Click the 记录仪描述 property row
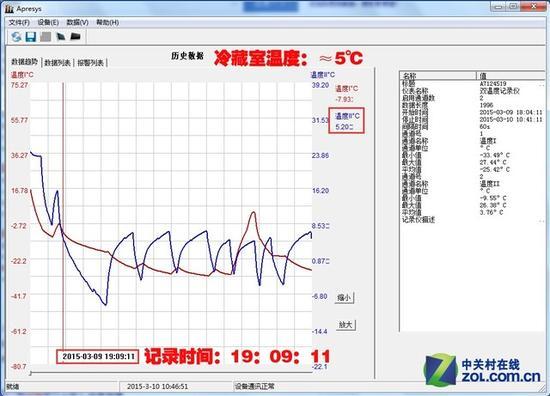The width and height of the screenshot is (550, 396). point(472,220)
